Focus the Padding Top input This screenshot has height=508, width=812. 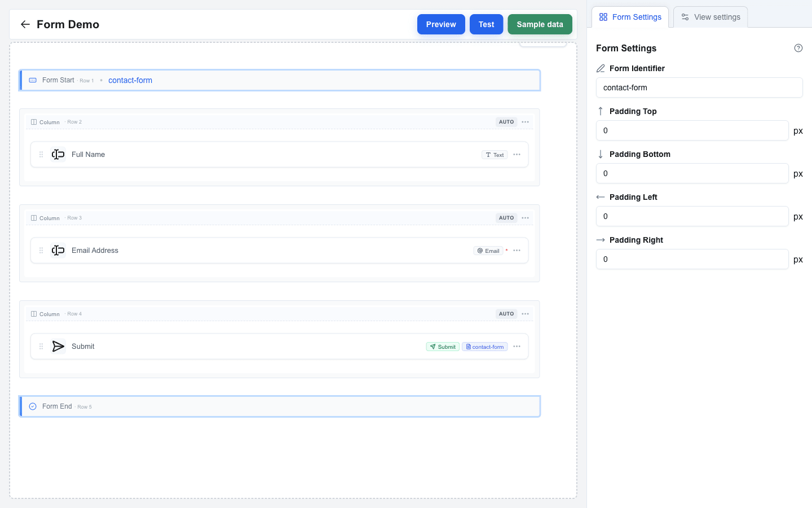click(x=692, y=130)
